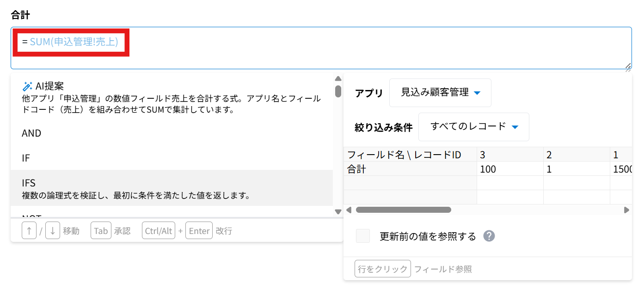Screen dimensions: 644x294
Task: Click the table scroll-left arrow
Action: click(349, 210)
